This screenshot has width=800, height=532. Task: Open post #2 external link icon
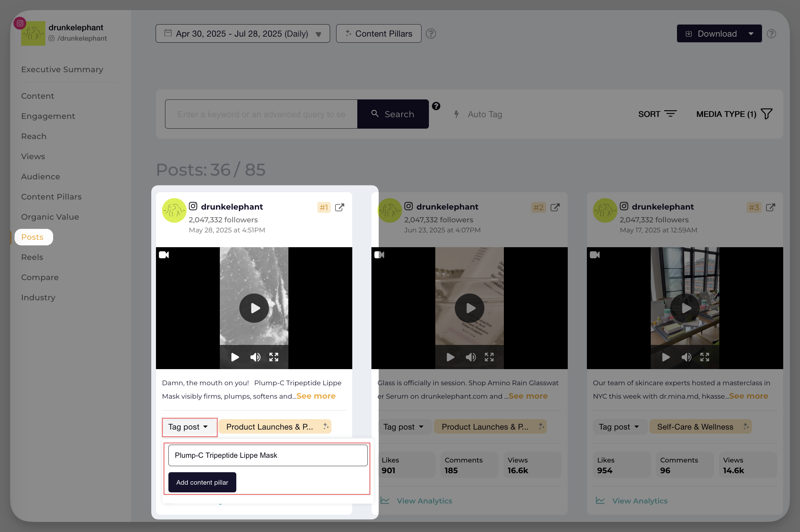pos(555,207)
